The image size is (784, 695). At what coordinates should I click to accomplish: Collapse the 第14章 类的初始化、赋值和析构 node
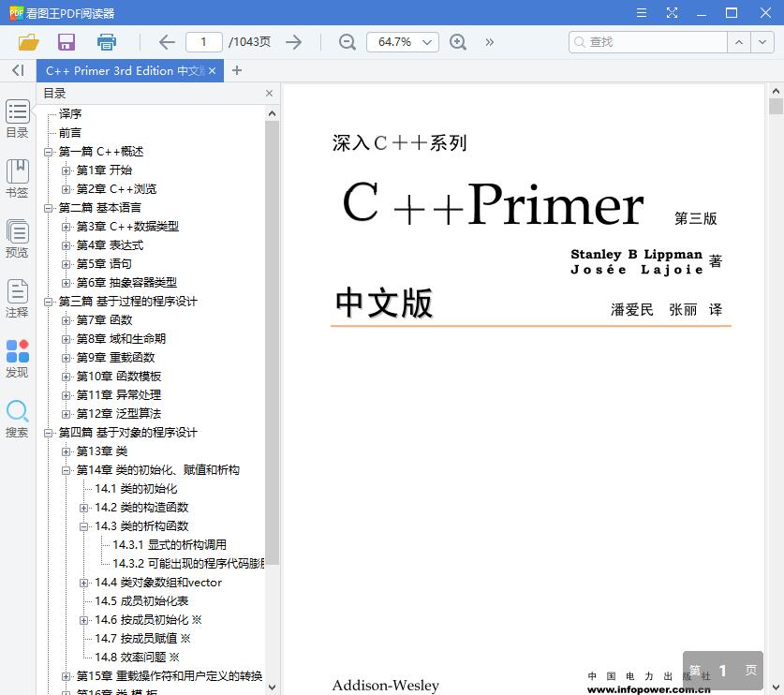[x=66, y=470]
